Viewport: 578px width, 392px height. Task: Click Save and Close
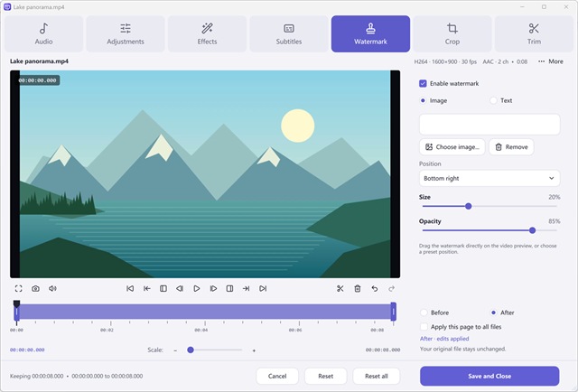[x=489, y=376]
